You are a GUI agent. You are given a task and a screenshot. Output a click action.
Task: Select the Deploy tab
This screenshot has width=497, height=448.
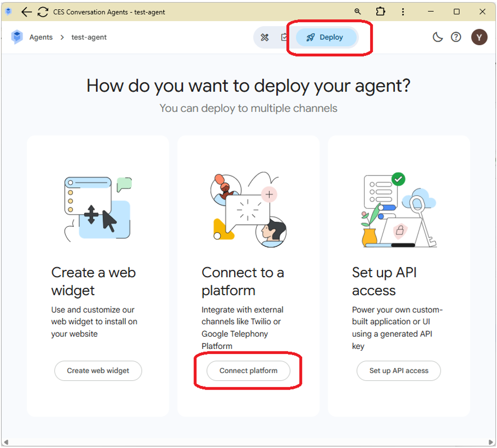click(326, 37)
